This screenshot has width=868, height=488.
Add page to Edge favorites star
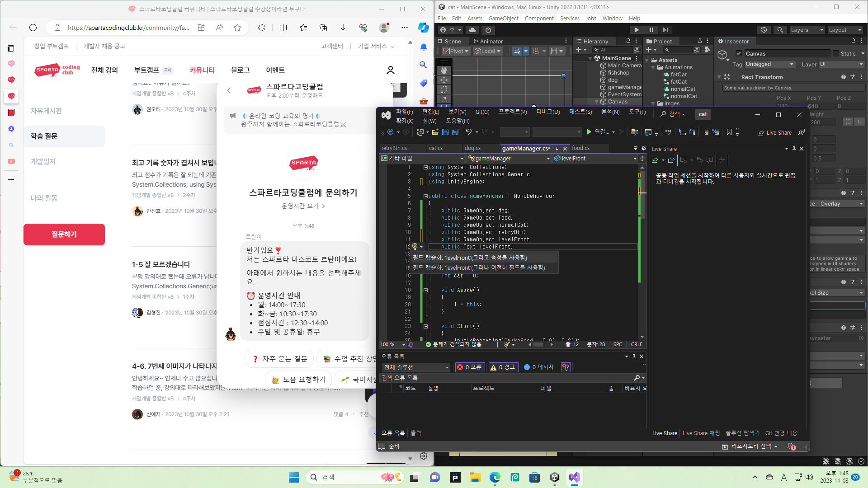point(237,28)
